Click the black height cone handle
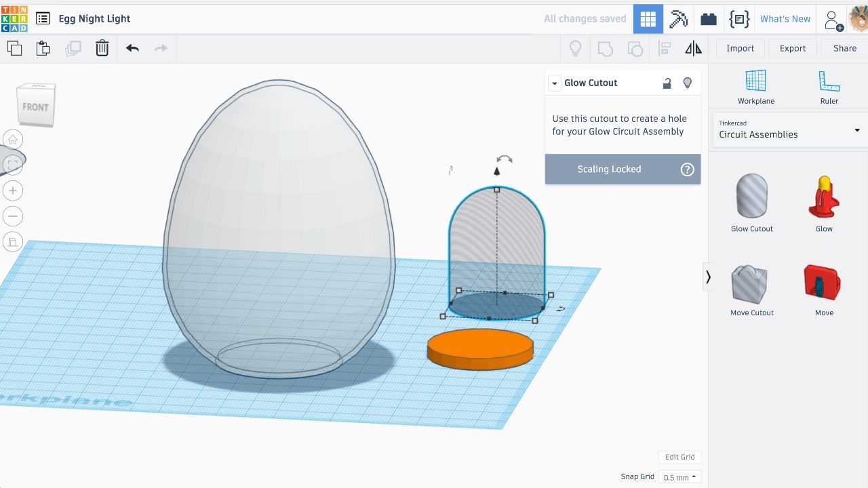The height and width of the screenshot is (488, 868). pos(496,172)
